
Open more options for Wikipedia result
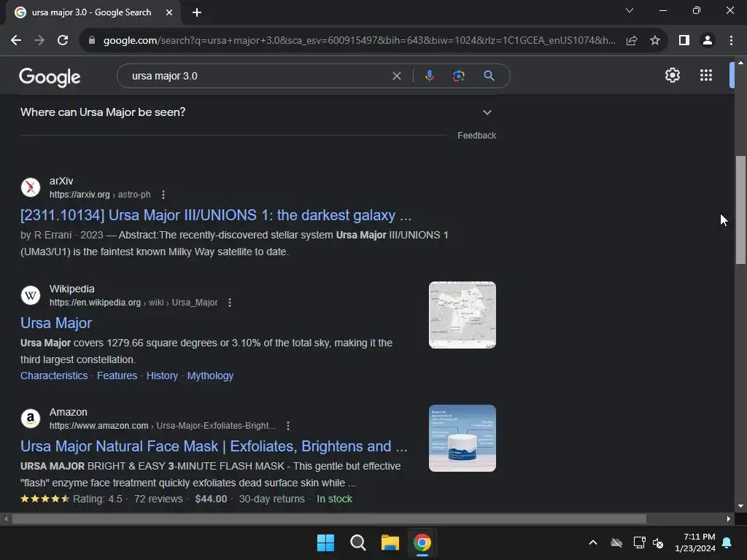230,303
